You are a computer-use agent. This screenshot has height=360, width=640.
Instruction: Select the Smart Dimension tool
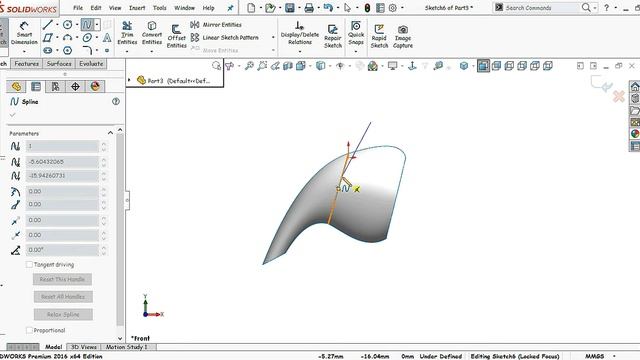(x=24, y=34)
